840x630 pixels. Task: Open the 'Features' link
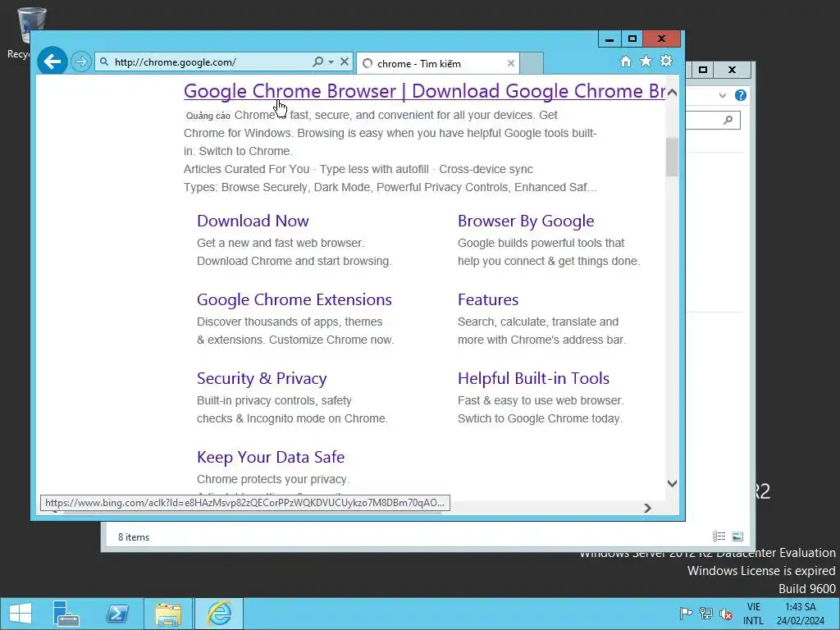pyautogui.click(x=488, y=299)
